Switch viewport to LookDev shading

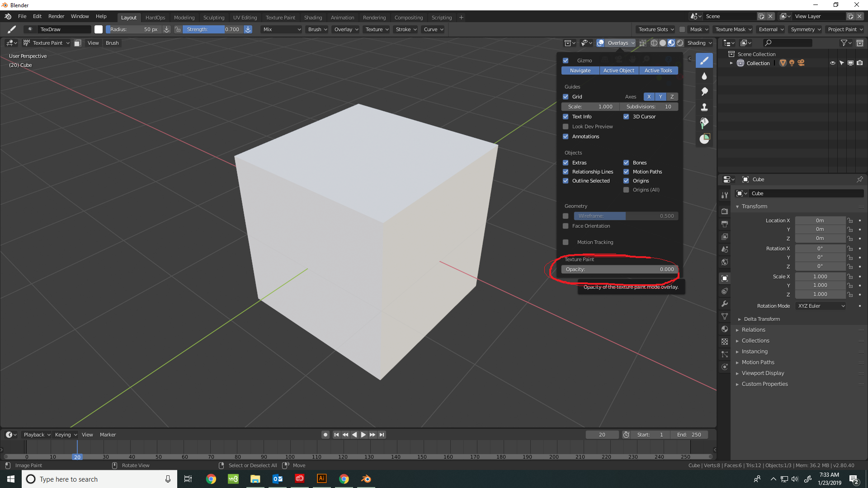click(x=671, y=43)
